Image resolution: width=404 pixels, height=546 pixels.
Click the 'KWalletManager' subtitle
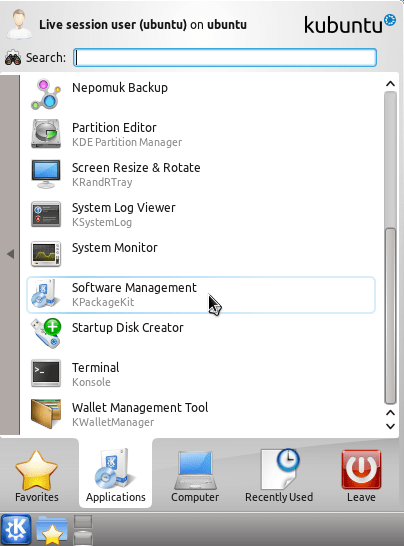pyautogui.click(x=113, y=422)
